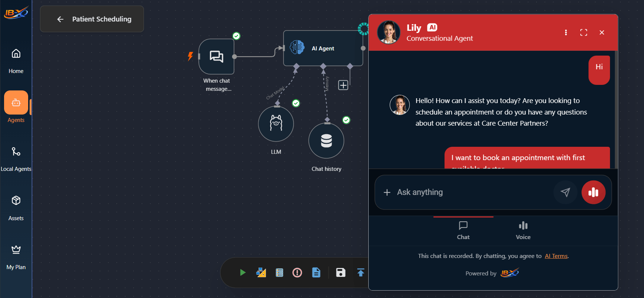644x298 pixels.
Task: Open the red exclamation errors icon
Action: click(297, 273)
